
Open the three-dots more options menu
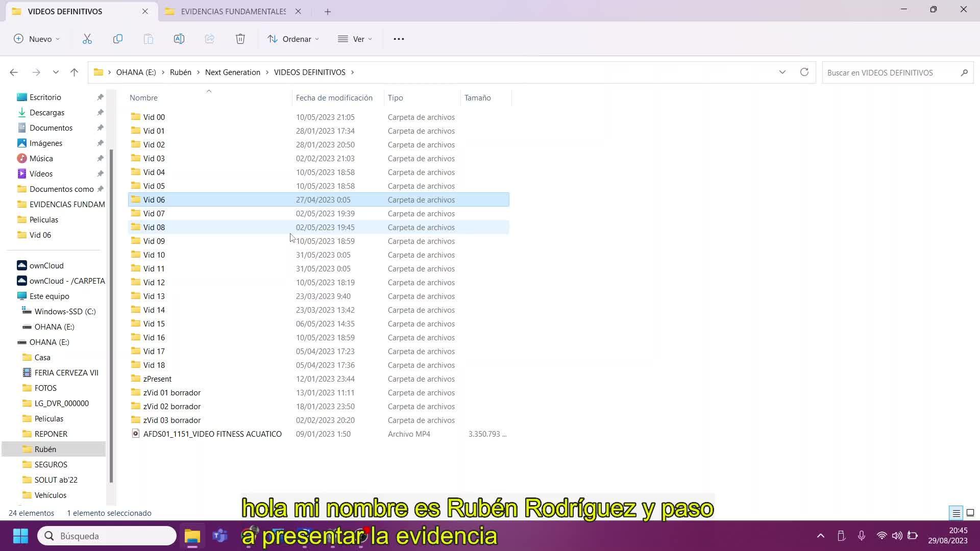click(x=399, y=39)
